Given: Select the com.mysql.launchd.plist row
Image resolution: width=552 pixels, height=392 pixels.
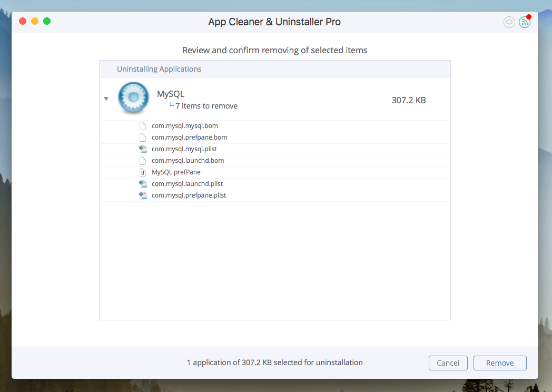Looking at the screenshot, I should coord(274,184).
